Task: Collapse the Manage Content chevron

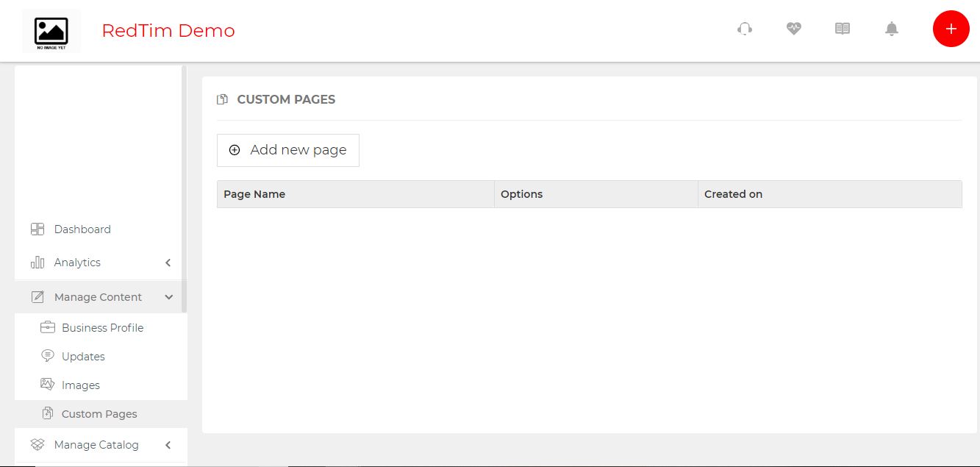Action: pyautogui.click(x=168, y=297)
